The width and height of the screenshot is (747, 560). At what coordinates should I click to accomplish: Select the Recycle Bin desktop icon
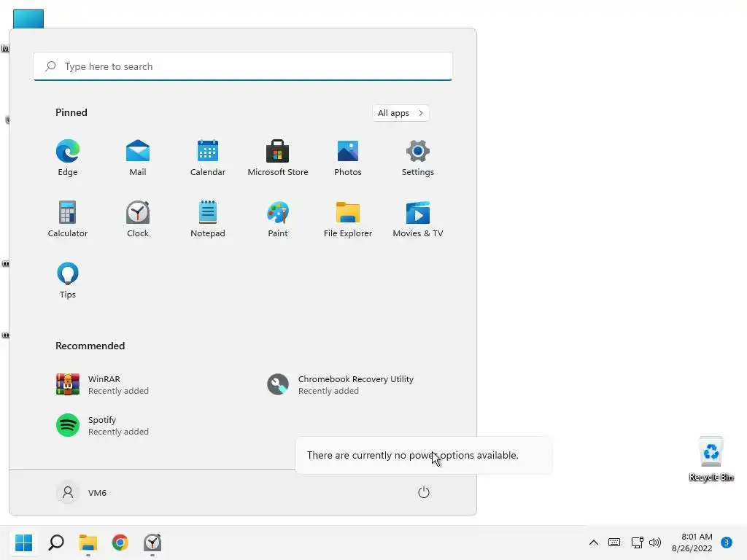click(711, 459)
